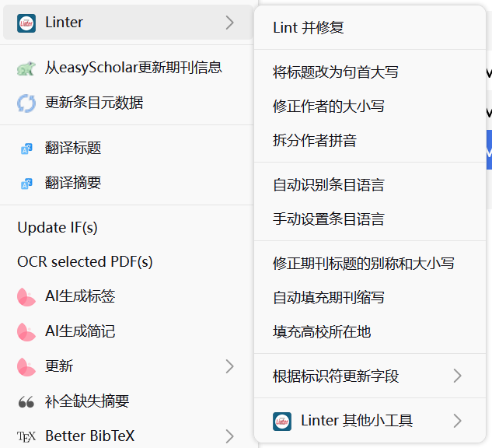Click the translate abstract icon
Viewport: 492px width, 448px height.
click(26, 184)
